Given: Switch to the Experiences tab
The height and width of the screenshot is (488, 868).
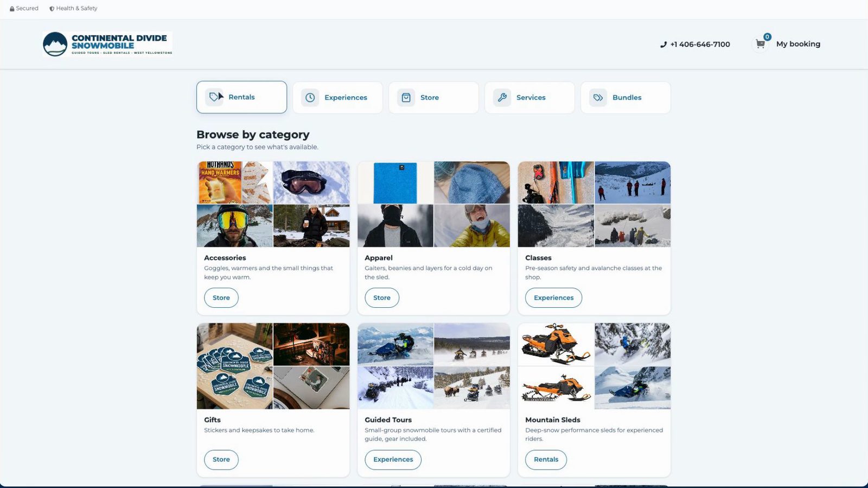Looking at the screenshot, I should [337, 98].
